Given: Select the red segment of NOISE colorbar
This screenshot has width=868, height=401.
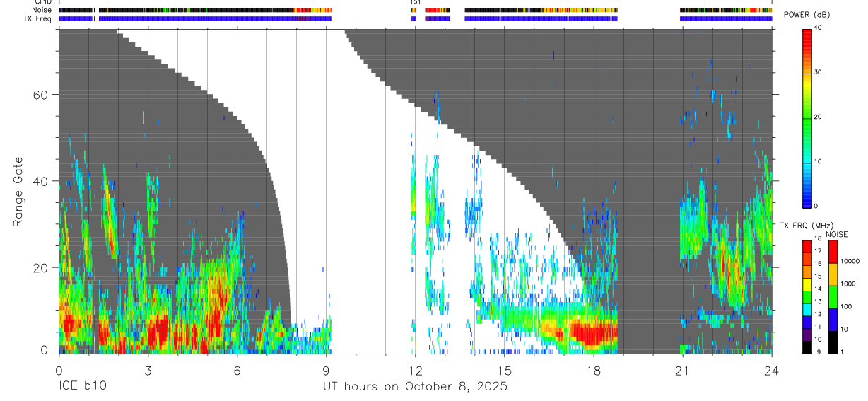Looking at the screenshot, I should [x=833, y=252].
